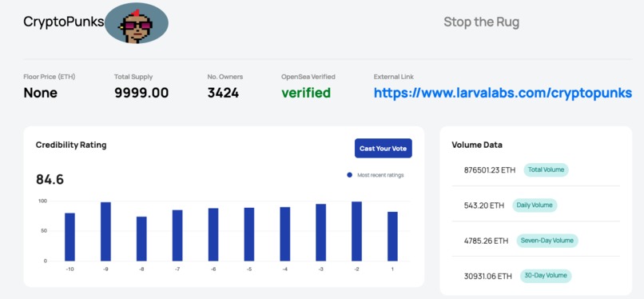Click the Daily Volume tag
This screenshot has height=299, width=644.
coord(535,205)
